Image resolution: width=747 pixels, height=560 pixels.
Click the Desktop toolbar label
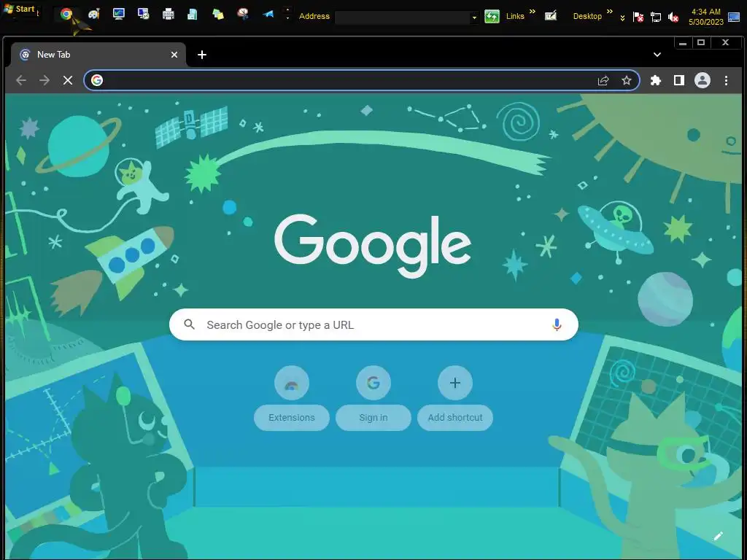tap(587, 16)
